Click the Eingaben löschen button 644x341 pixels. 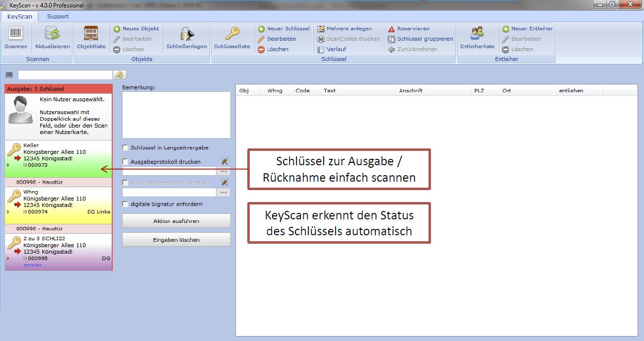coord(176,240)
